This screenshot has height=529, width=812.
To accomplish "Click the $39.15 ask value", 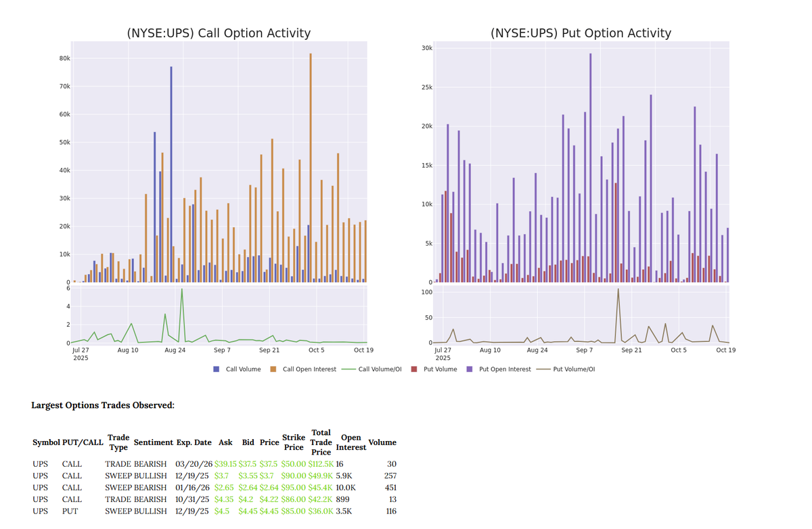I will pyautogui.click(x=225, y=464).
